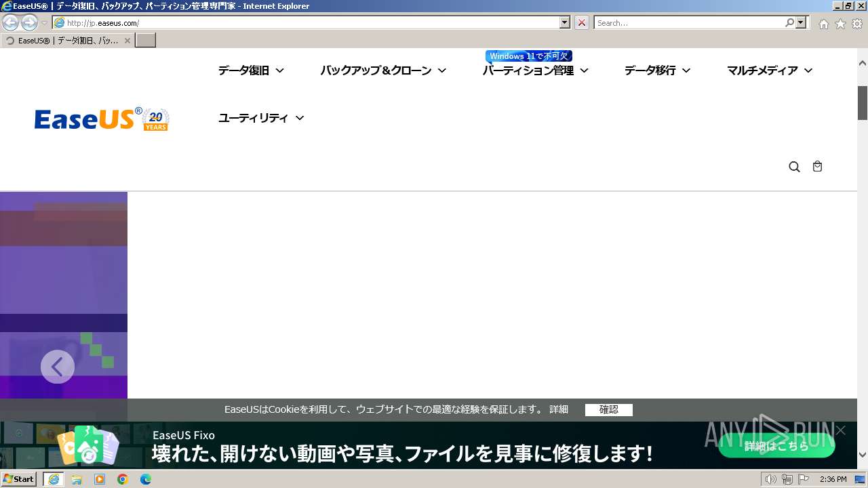Close the EaseUS Fixo banner ad
The image size is (868, 488).
pyautogui.click(x=841, y=430)
